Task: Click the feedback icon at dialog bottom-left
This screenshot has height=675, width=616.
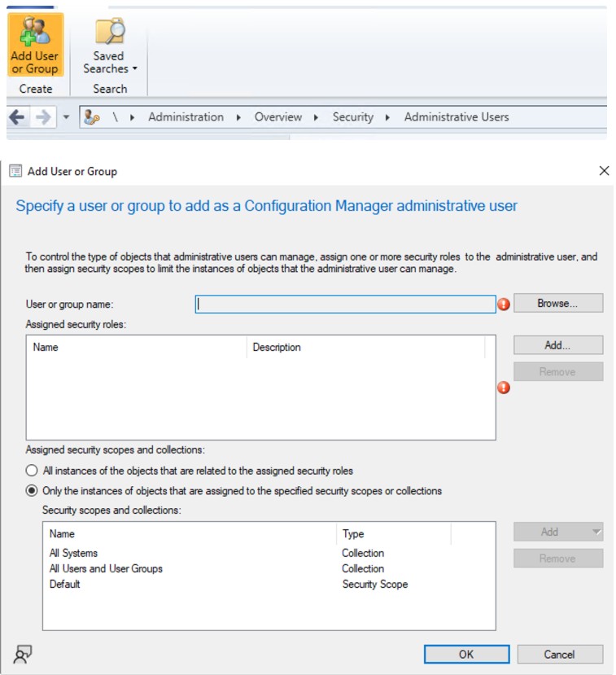Action: 23,654
